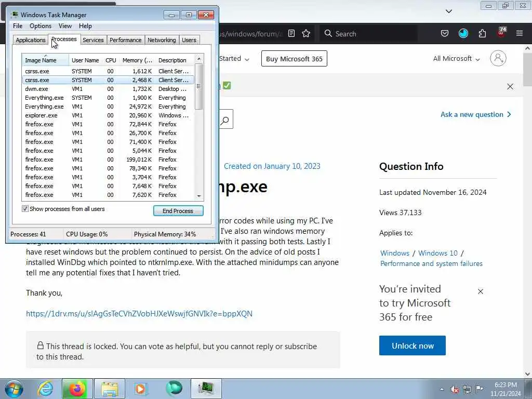Launch Internet Explorer from taskbar
This screenshot has width=532, height=399.
45,389
